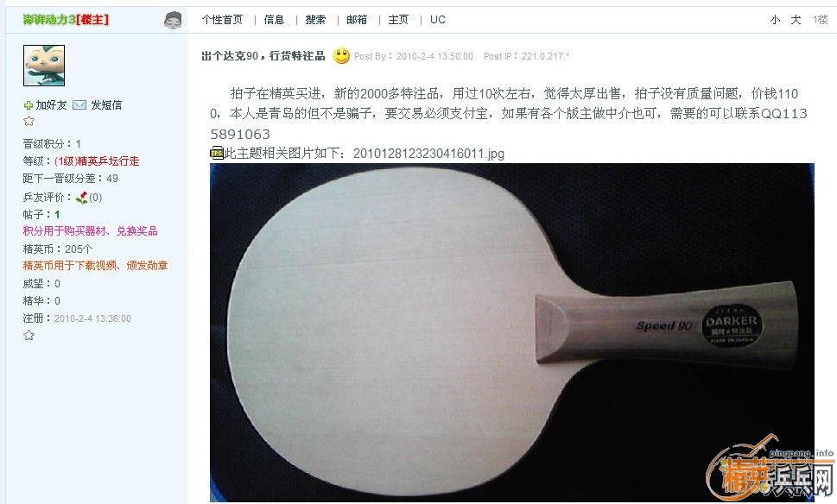Click the green plus add-friend icon
This screenshot has width=837, height=504.
tap(29, 105)
